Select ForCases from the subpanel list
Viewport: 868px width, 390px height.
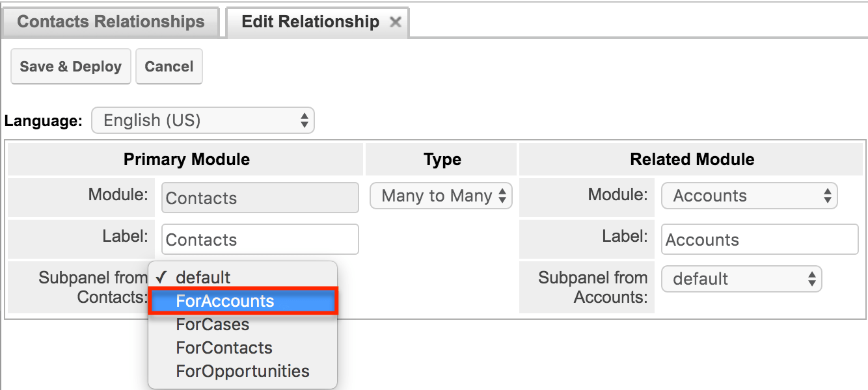[x=213, y=324]
